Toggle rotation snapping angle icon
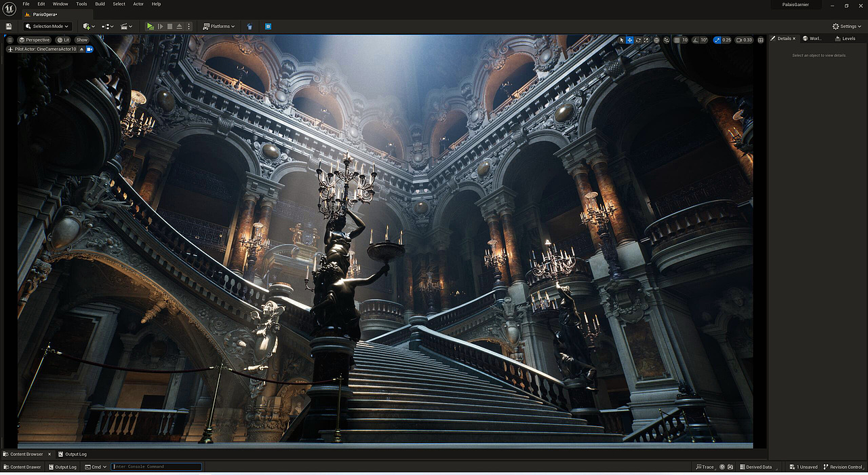This screenshot has width=868, height=475. 696,40
